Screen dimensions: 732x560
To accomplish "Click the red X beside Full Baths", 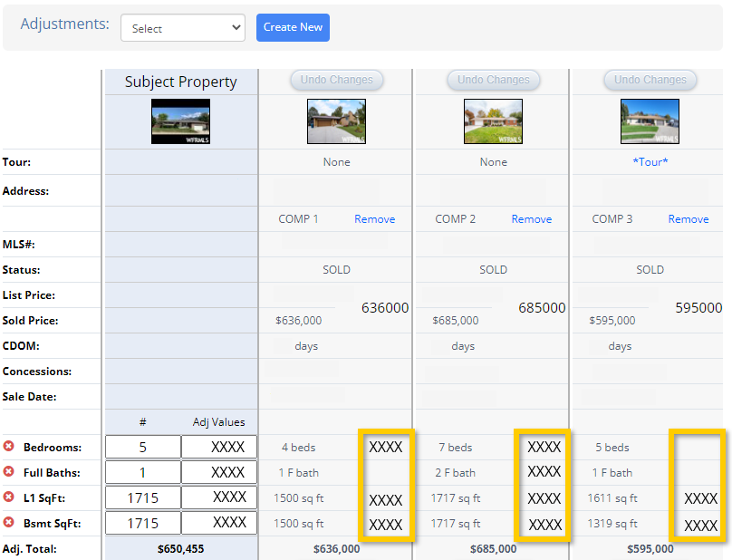I will (9, 472).
